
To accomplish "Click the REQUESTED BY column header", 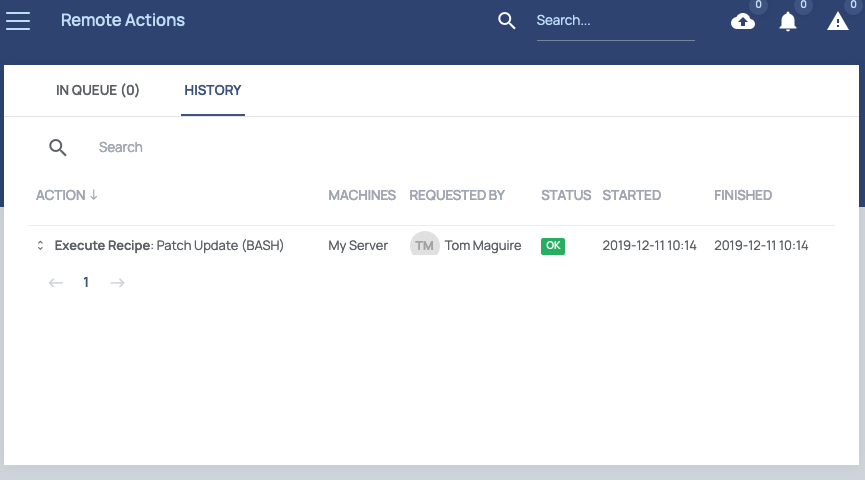I will coord(457,195).
